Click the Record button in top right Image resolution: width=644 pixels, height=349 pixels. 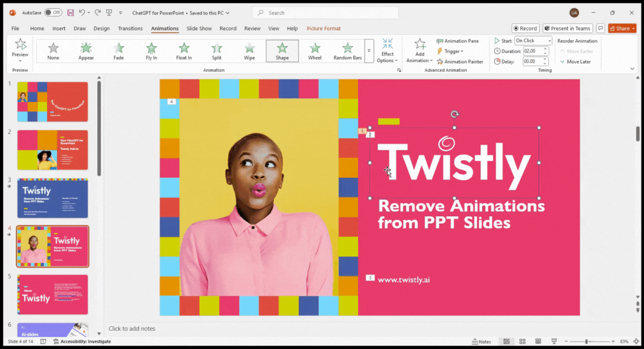(x=526, y=29)
